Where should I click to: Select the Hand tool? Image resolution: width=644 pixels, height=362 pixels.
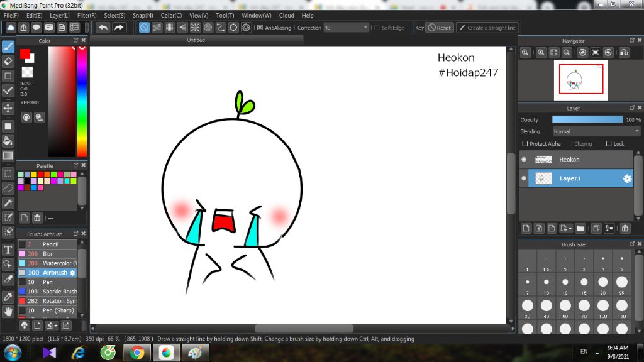click(8, 312)
